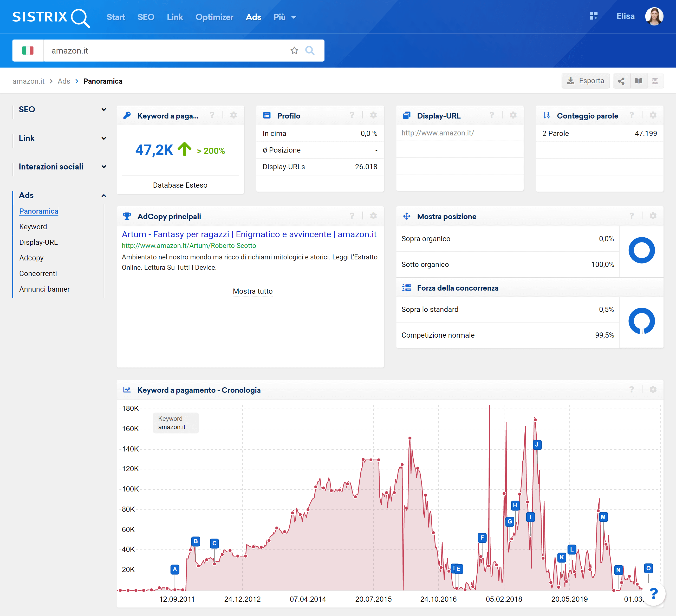This screenshot has height=616, width=676.
Task: Go to the Link navigation tab
Action: (x=175, y=17)
